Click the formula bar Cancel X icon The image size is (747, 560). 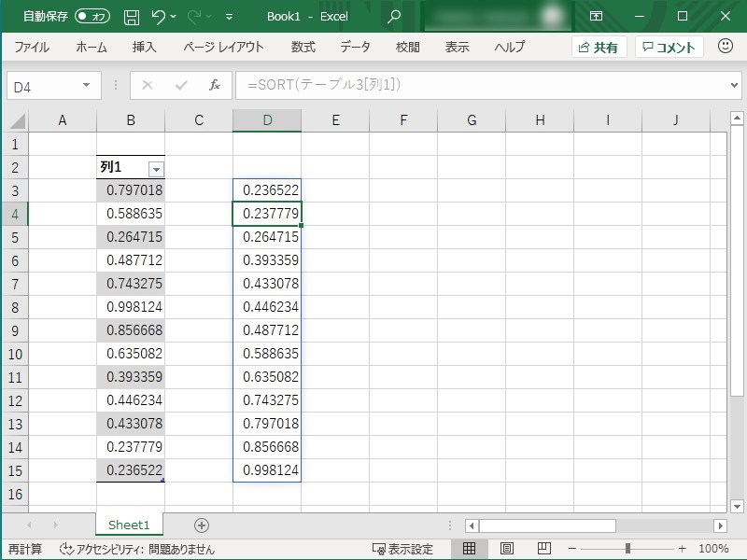pyautogui.click(x=148, y=86)
